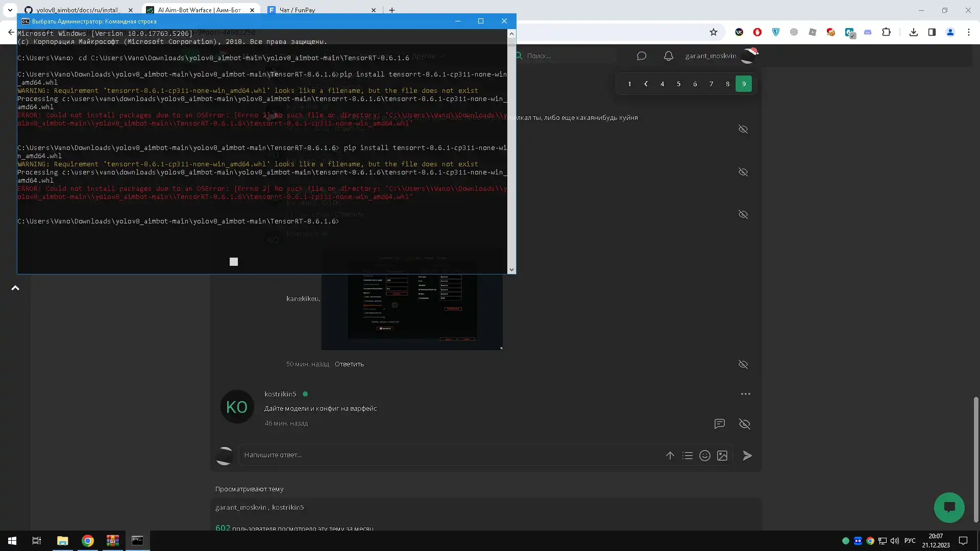Hide the first comment with crossed-eye icon
Viewport: 980px width, 551px height.
pyautogui.click(x=743, y=129)
